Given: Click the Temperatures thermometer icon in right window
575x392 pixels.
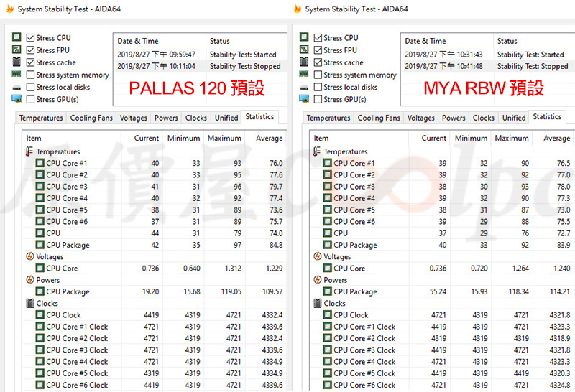Looking at the screenshot, I should pos(317,151).
